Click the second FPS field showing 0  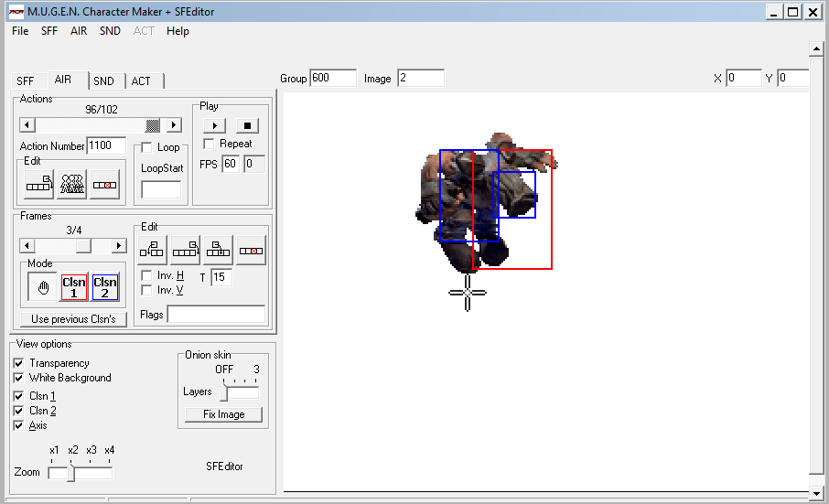coord(253,164)
